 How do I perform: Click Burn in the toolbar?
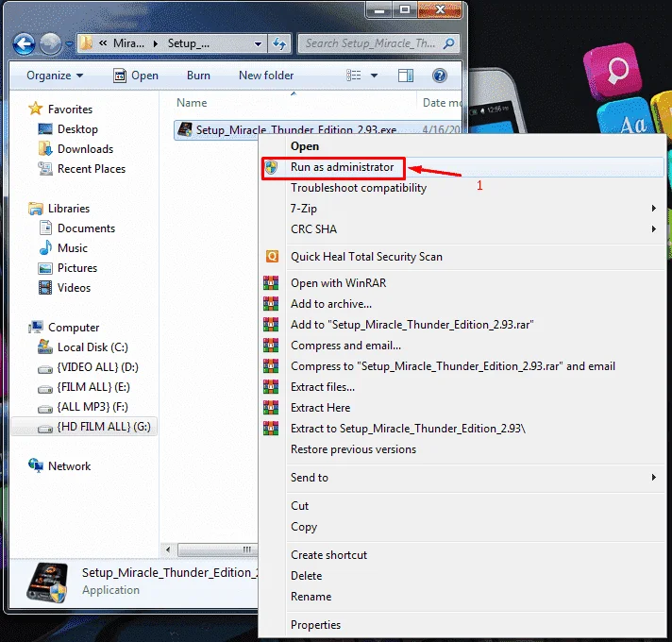point(198,76)
